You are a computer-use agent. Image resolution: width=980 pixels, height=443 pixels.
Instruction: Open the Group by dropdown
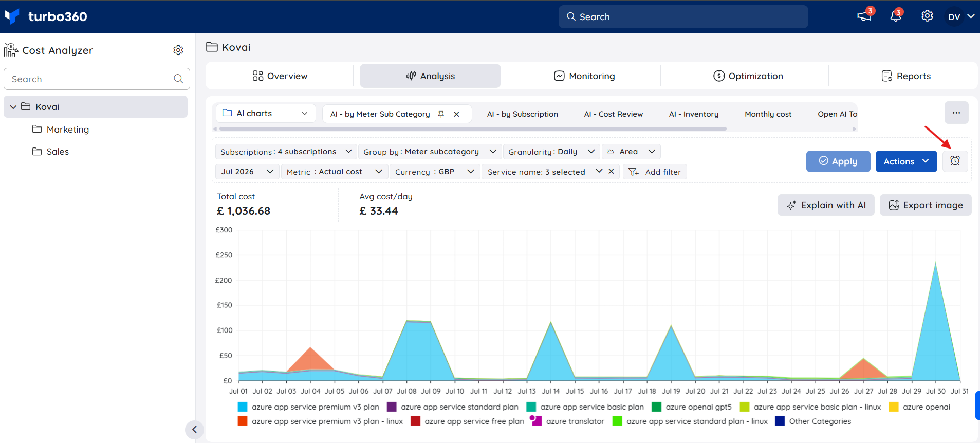pos(430,152)
